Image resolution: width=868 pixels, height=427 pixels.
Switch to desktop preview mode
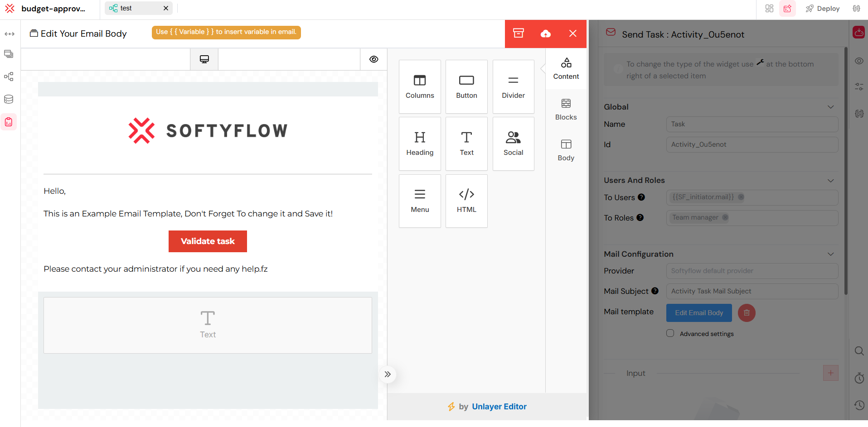pos(204,59)
